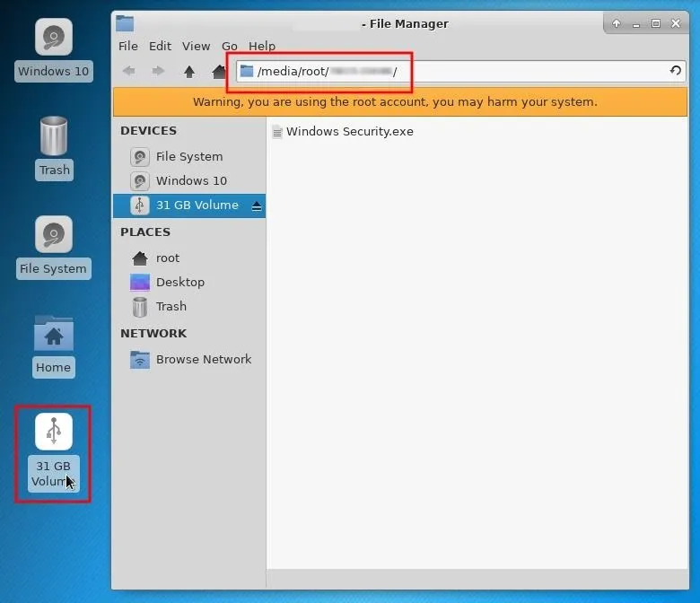Select 31 GB Volume in the sidebar
Viewport: 700px width, 603px height.
pos(189,205)
